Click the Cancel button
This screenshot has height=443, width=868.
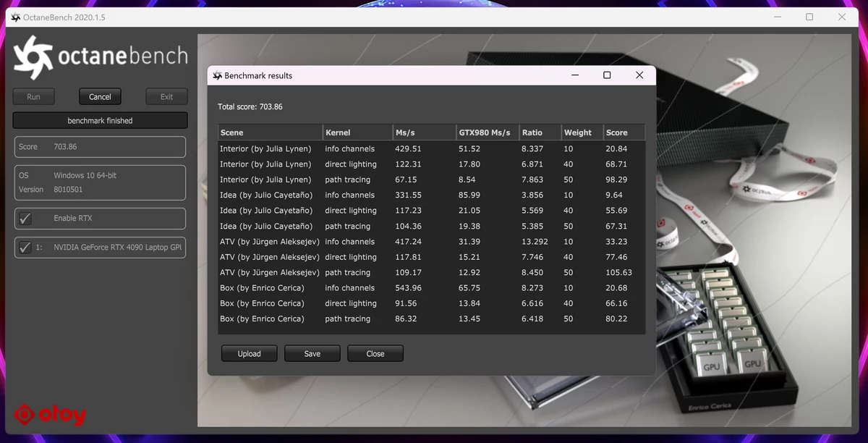100,97
